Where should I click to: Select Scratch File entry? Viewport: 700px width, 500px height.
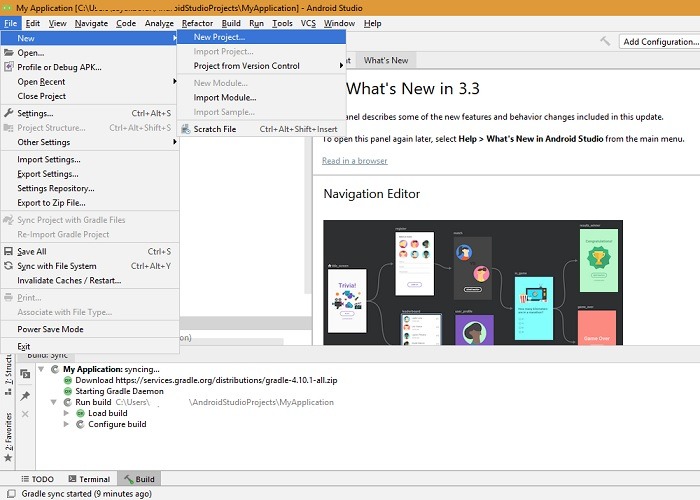click(x=262, y=129)
